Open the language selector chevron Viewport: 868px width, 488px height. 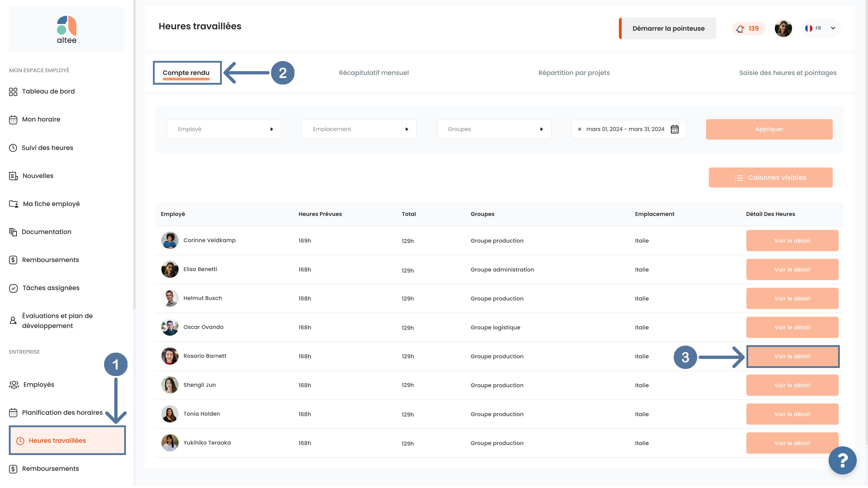click(833, 28)
